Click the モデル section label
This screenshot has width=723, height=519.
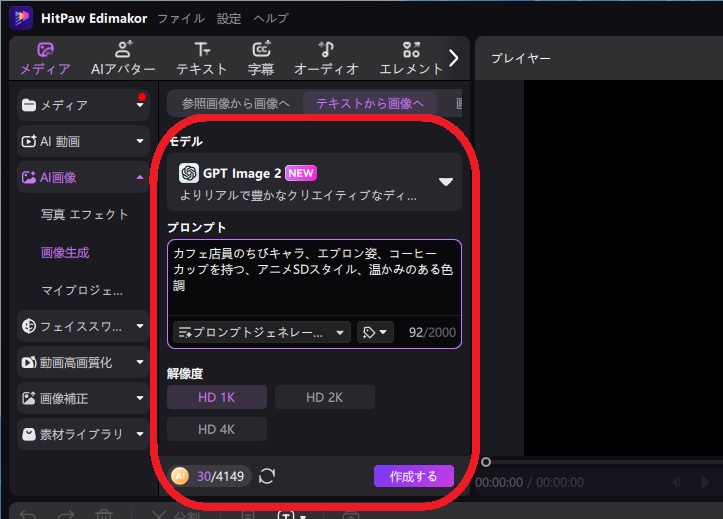point(185,141)
